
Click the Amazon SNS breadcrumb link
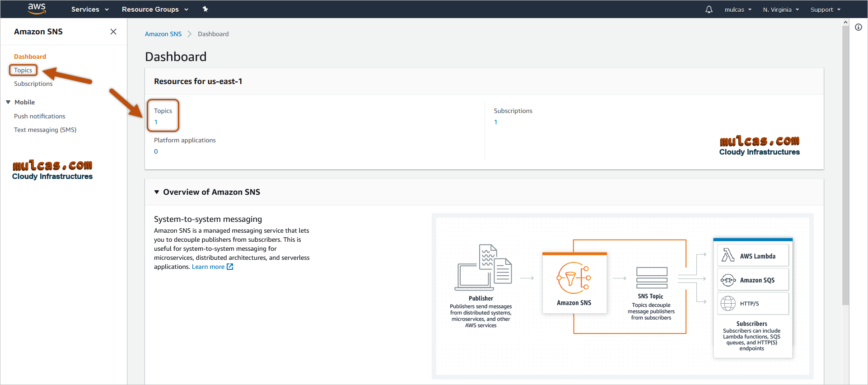[x=163, y=34]
